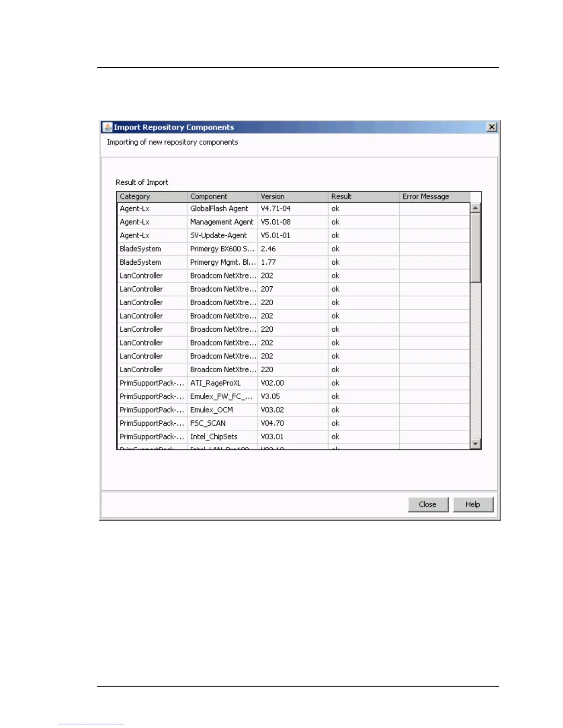
Task: Click the Primergy Mgmt. Bl... component cell
Action: (222, 262)
